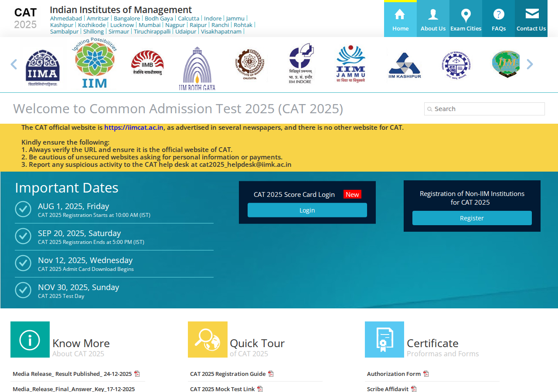
Task: Click checkmark icon beside NOV 30, 2025
Action: 23,290
